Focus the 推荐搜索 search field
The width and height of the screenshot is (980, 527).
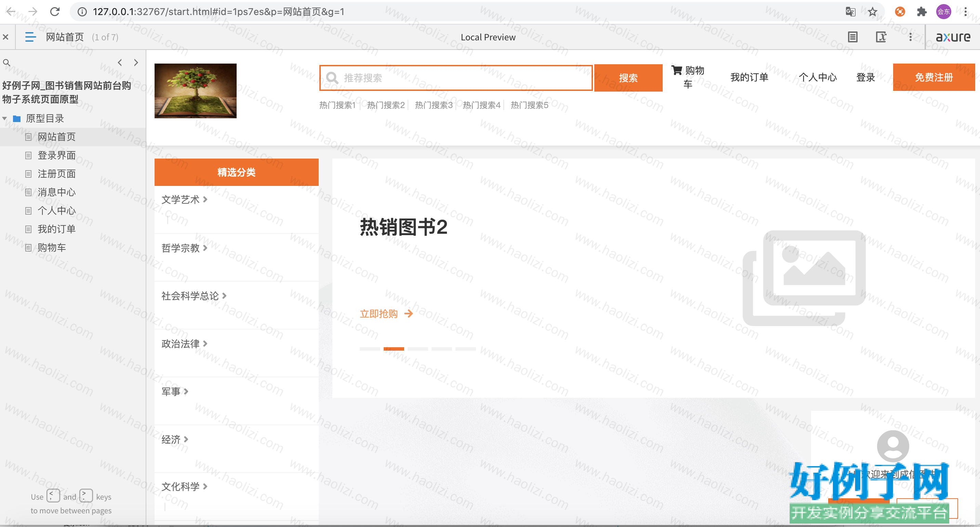[456, 78]
